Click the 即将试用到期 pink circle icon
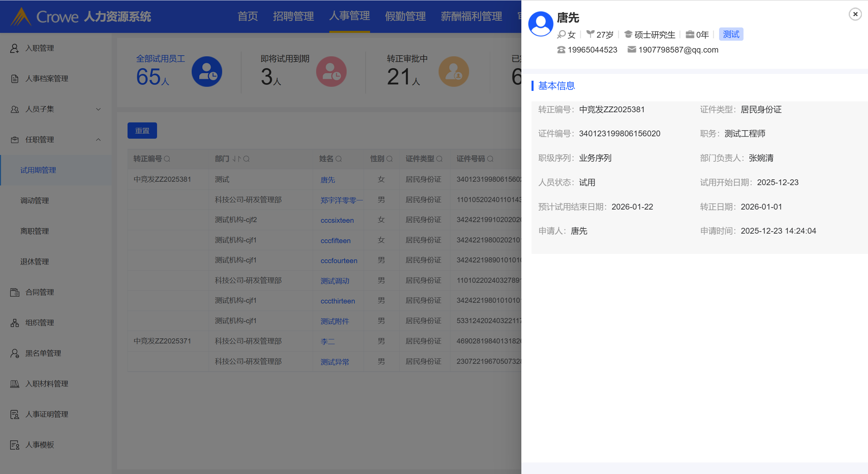 (331, 72)
